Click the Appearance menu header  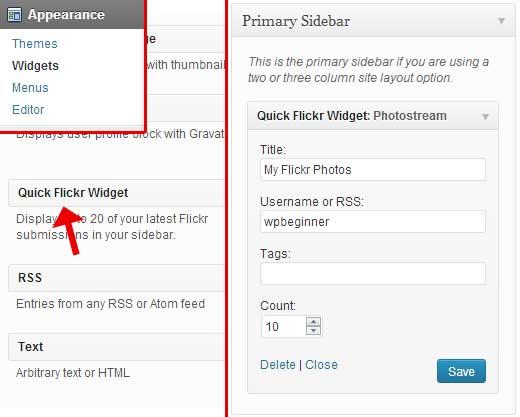point(72,14)
